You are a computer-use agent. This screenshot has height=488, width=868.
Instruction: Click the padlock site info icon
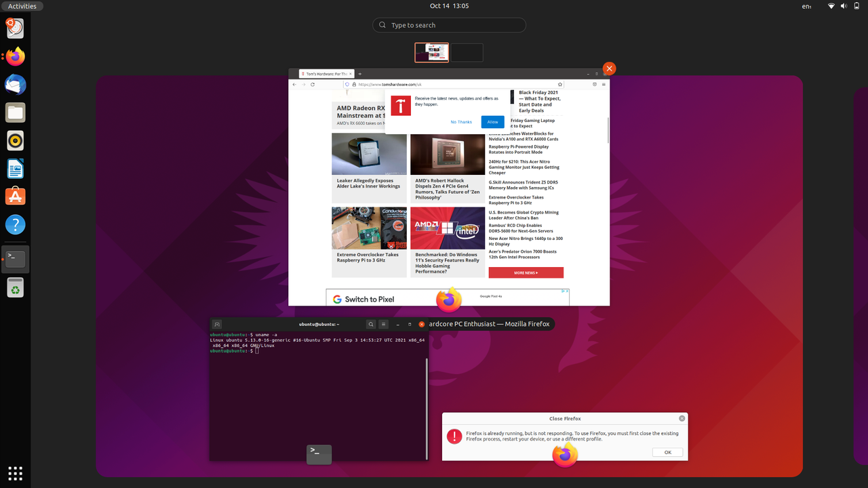(x=354, y=85)
